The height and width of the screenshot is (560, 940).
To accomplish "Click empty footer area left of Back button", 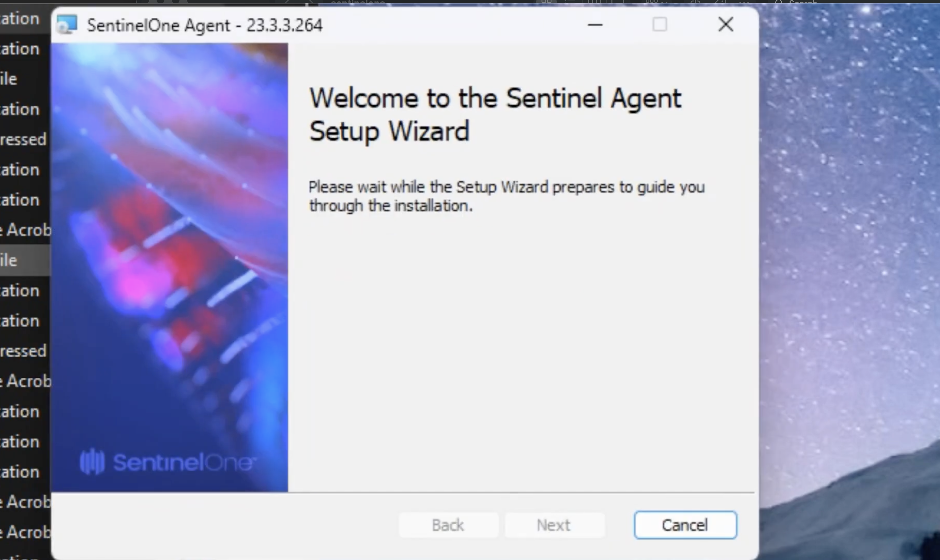I will (x=225, y=525).
